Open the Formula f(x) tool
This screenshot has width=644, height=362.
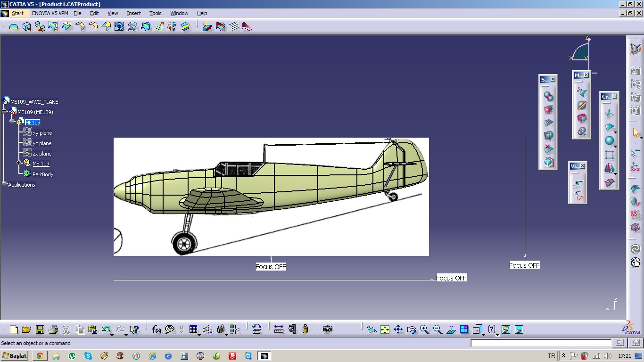[x=157, y=329]
